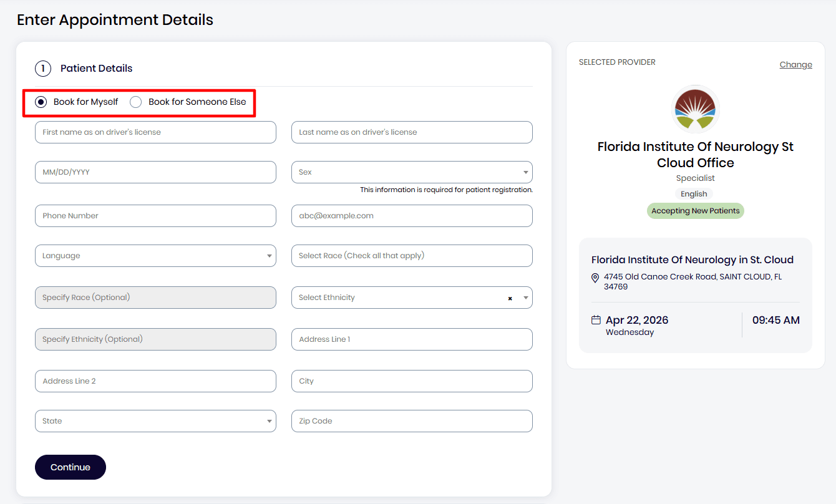The image size is (836, 504).
Task: Click the calendar icon next to Apr 22, 2026
Action: pos(595,319)
